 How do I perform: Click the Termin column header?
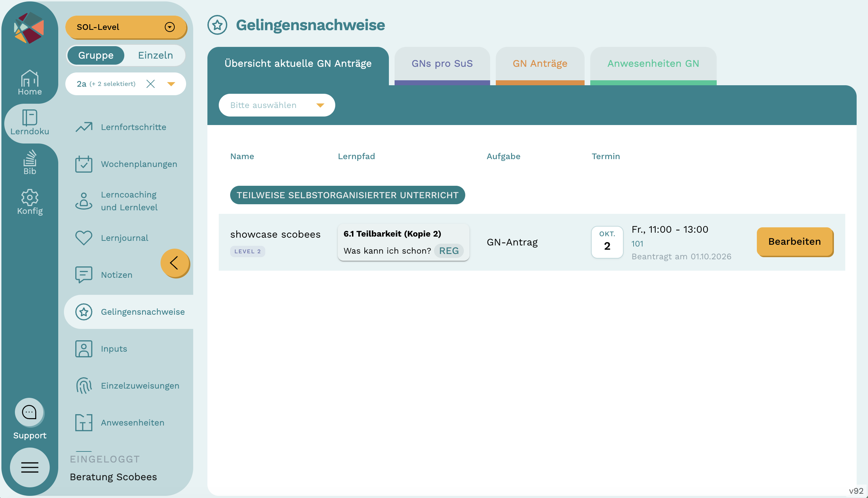606,156
